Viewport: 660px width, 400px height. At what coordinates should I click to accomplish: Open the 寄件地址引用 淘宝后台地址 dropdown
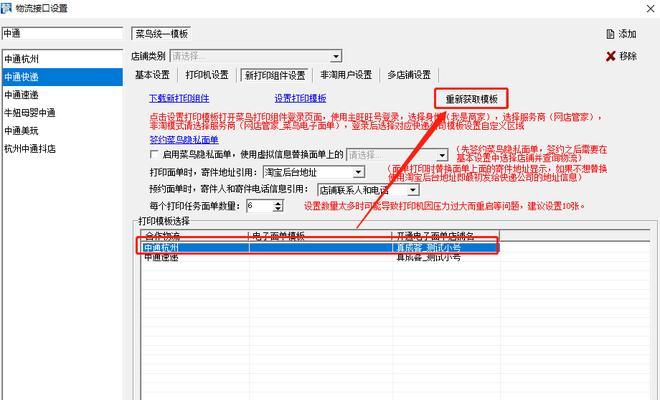358,172
